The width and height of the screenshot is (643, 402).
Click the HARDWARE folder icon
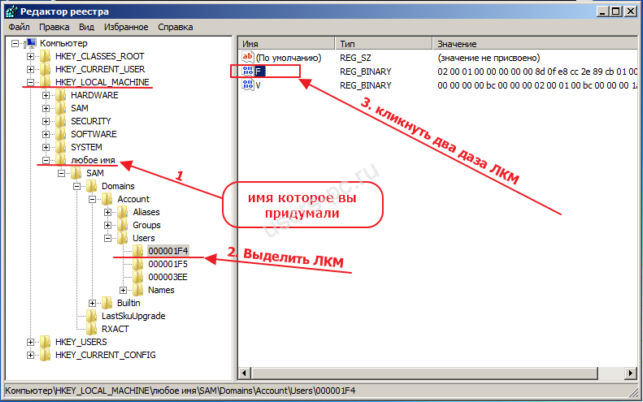(x=61, y=95)
